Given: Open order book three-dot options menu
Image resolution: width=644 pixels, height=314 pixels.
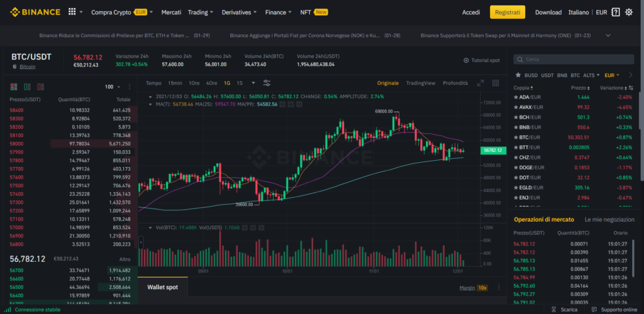Looking at the screenshot, I should (130, 87).
